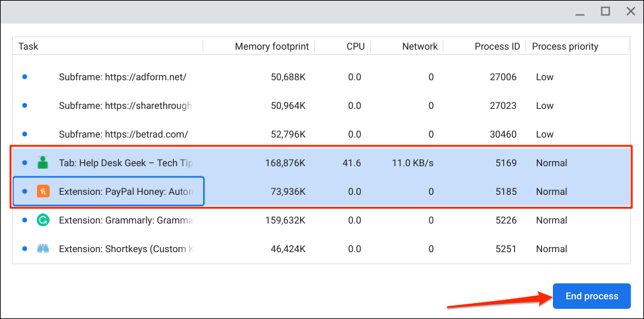Sort by the Network column header
The width and height of the screenshot is (644, 319).
[420, 46]
